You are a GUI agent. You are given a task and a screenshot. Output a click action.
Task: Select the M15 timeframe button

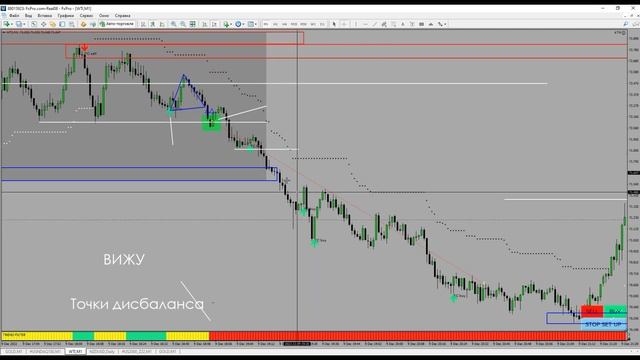284,24
